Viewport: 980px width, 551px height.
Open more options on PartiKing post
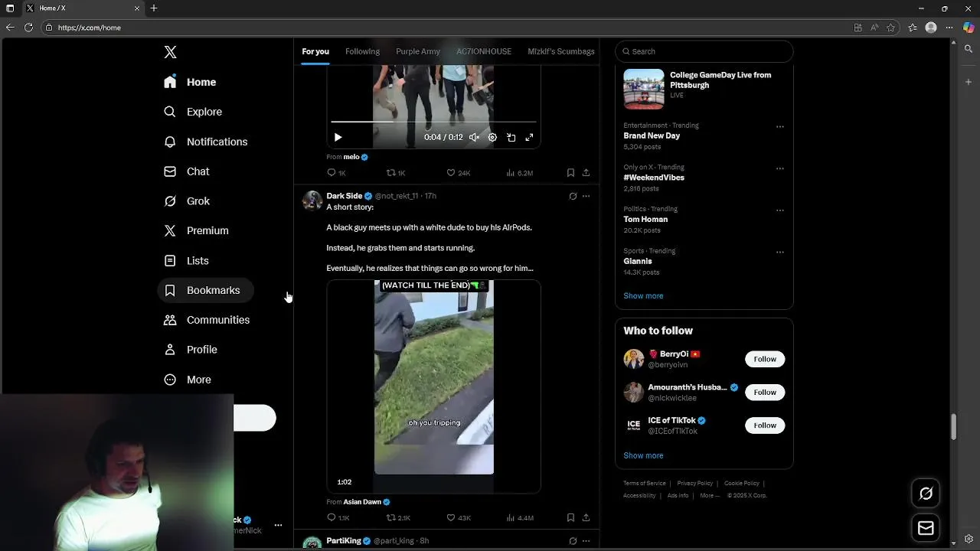click(586, 541)
